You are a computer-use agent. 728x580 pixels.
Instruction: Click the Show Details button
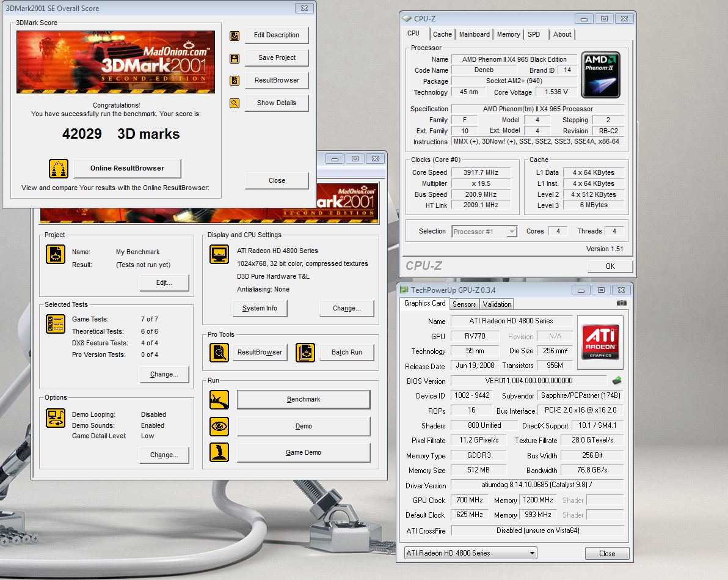[x=276, y=103]
